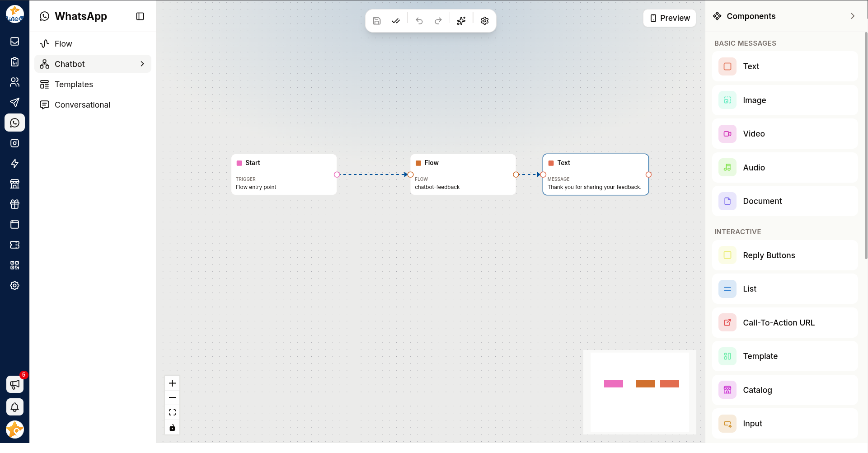Open the QR code icon in the rail
868x453 pixels.
pyautogui.click(x=15, y=265)
